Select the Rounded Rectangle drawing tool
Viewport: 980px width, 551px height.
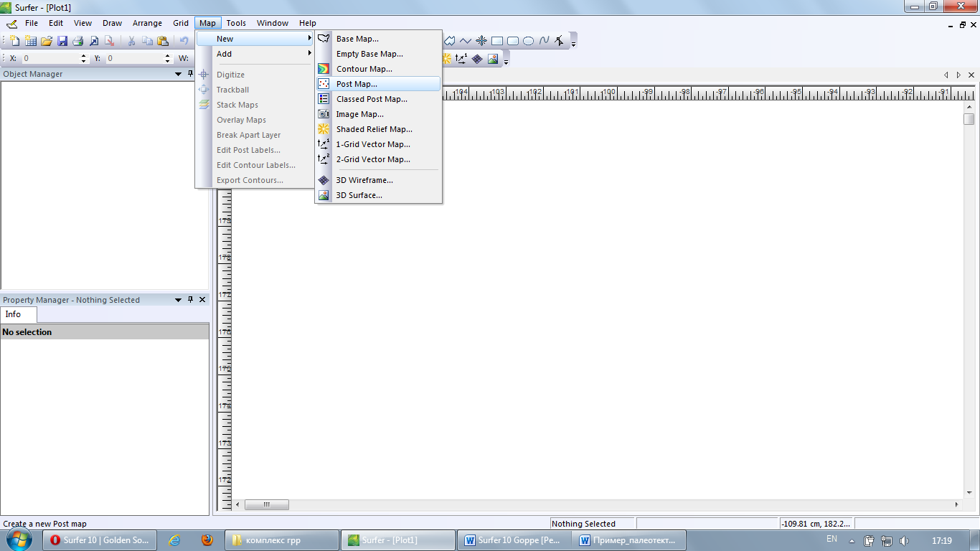pos(513,41)
